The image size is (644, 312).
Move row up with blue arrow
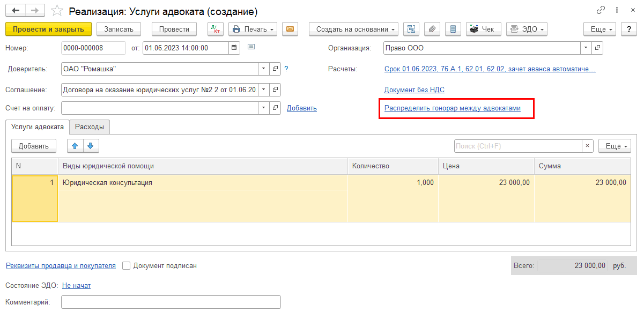click(x=75, y=146)
